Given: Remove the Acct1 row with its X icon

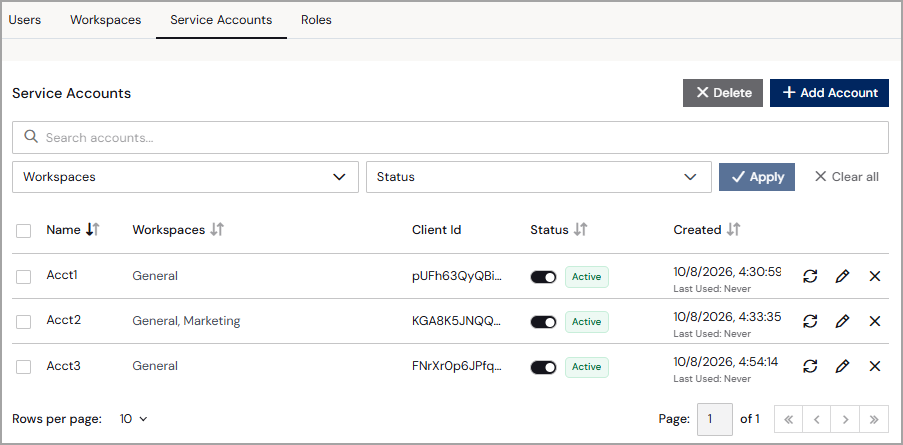Looking at the screenshot, I should tap(875, 276).
